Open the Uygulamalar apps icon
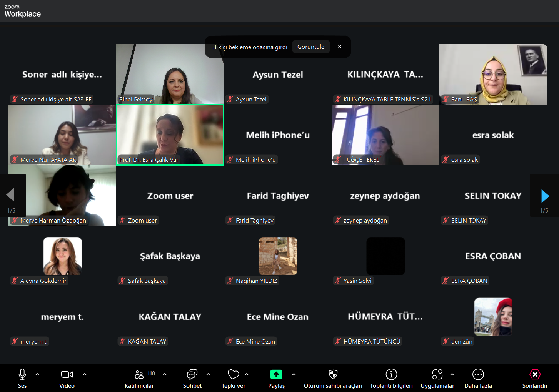 click(x=437, y=374)
